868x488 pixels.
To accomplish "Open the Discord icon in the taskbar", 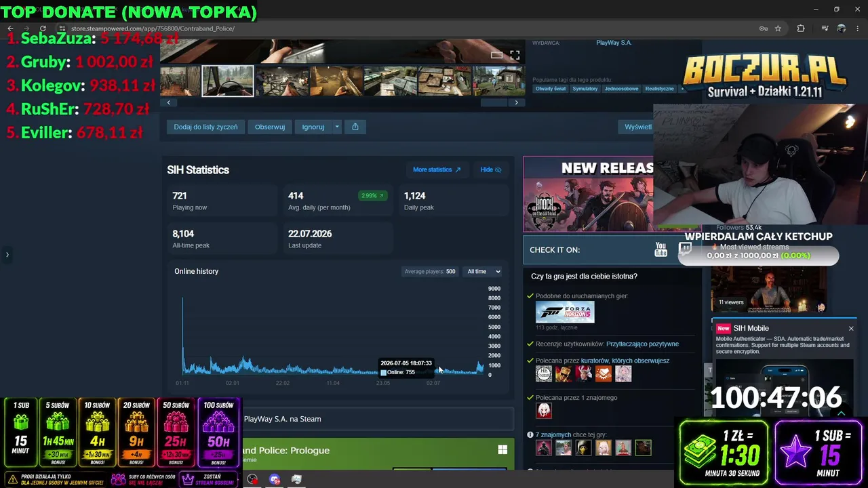I will (x=275, y=479).
